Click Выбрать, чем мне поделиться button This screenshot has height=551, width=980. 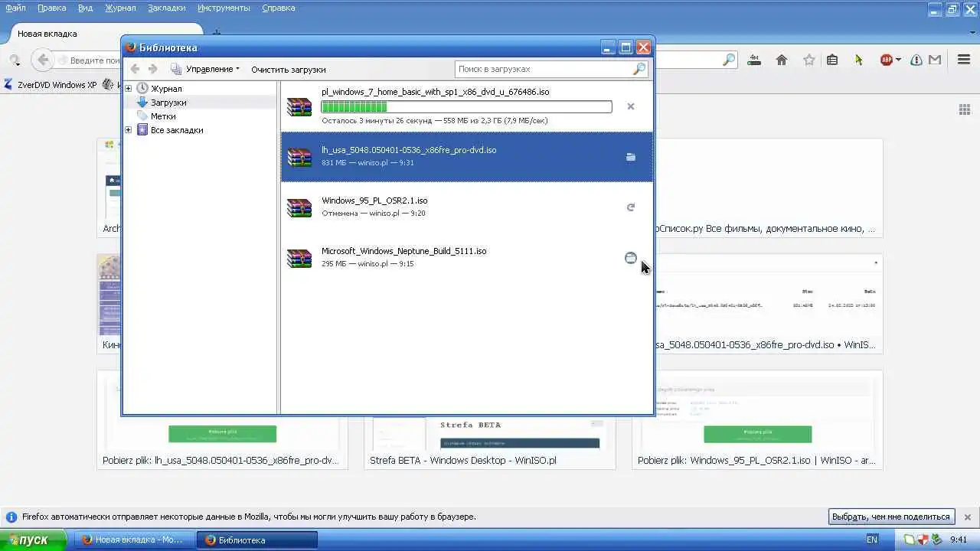[x=892, y=517]
